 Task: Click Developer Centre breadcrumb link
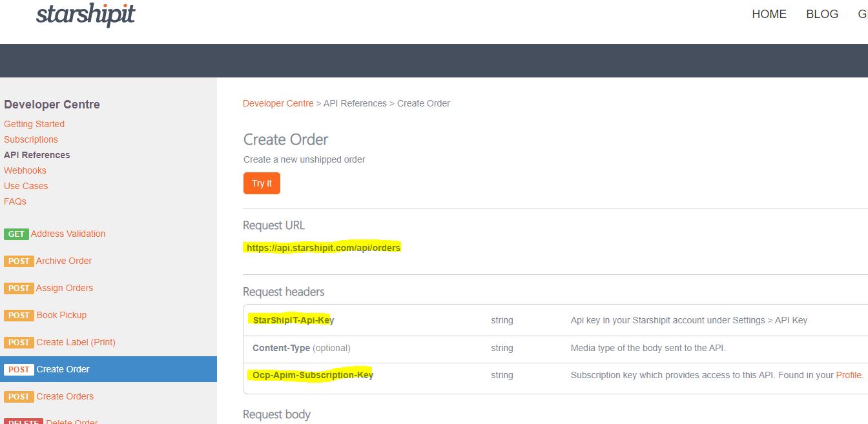click(278, 103)
